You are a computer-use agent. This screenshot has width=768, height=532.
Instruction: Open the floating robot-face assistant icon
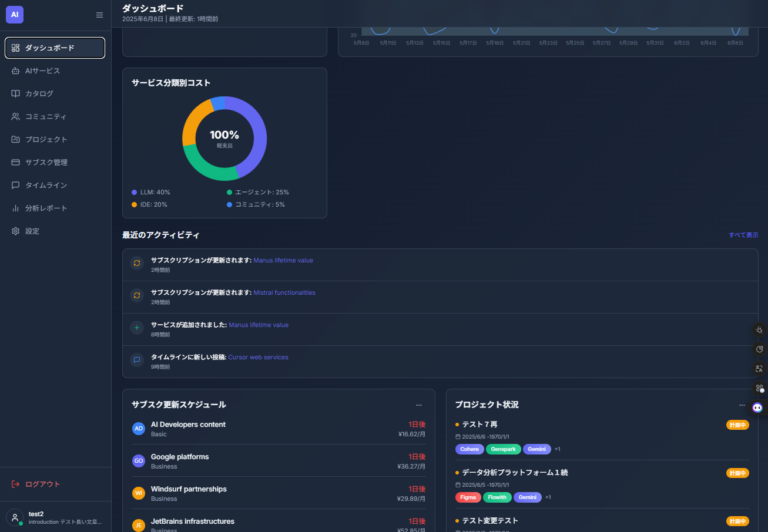[x=757, y=408]
